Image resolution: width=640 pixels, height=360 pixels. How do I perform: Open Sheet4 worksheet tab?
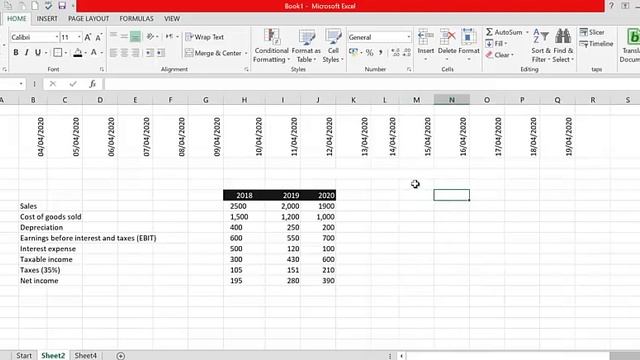86,356
